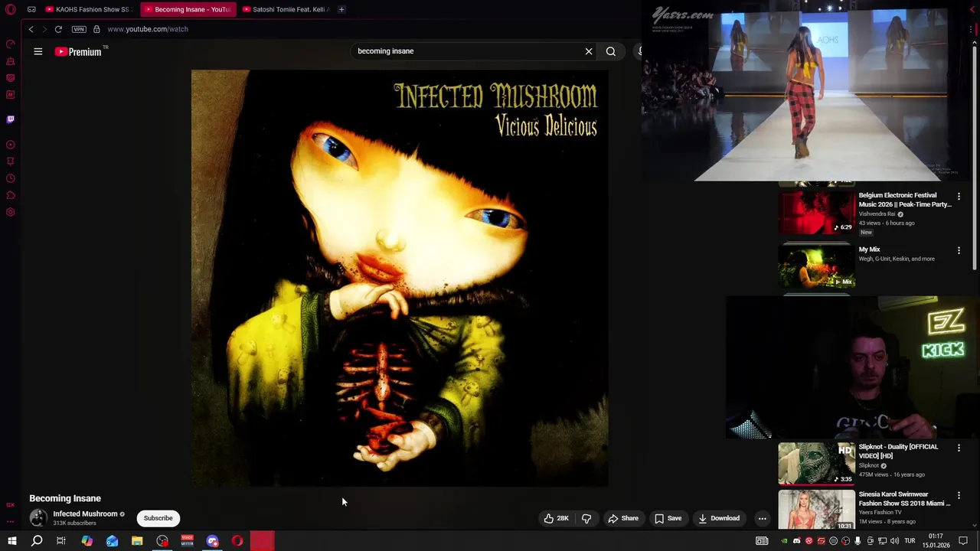Open options menu for My Mix
980x551 pixels.
[x=959, y=250]
